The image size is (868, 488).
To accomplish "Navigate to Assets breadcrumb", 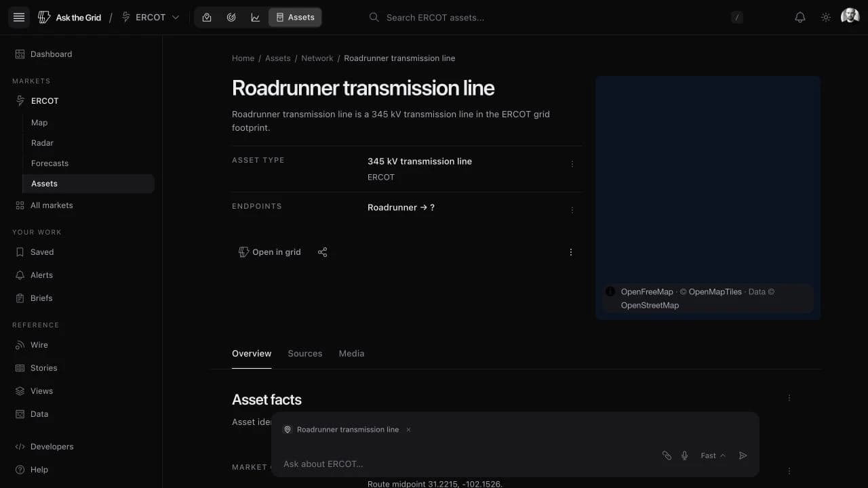I will [277, 58].
